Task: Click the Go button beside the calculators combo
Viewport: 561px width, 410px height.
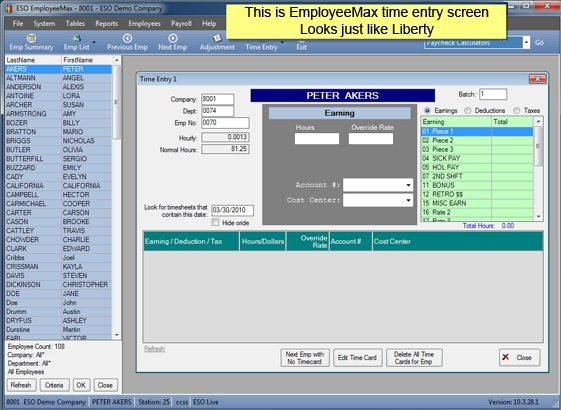Action: [539, 43]
